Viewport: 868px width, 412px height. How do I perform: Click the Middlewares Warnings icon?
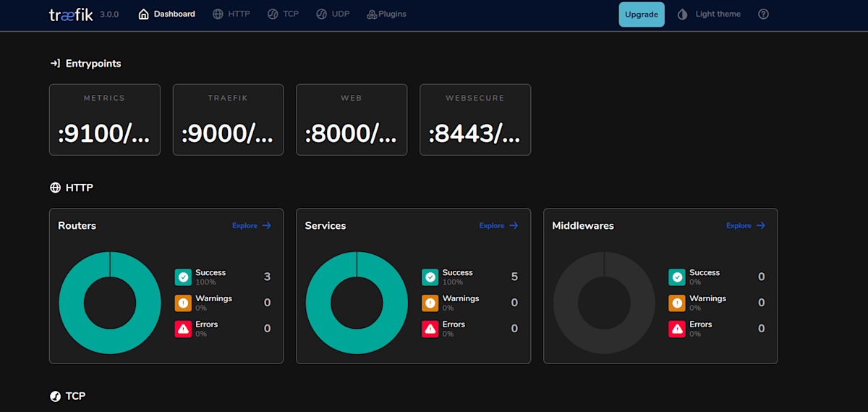(677, 303)
